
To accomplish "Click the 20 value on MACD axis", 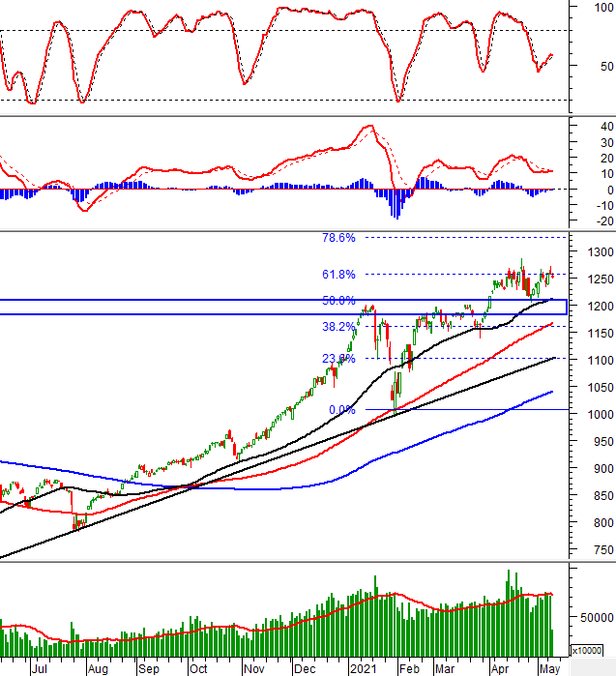I will [606, 159].
